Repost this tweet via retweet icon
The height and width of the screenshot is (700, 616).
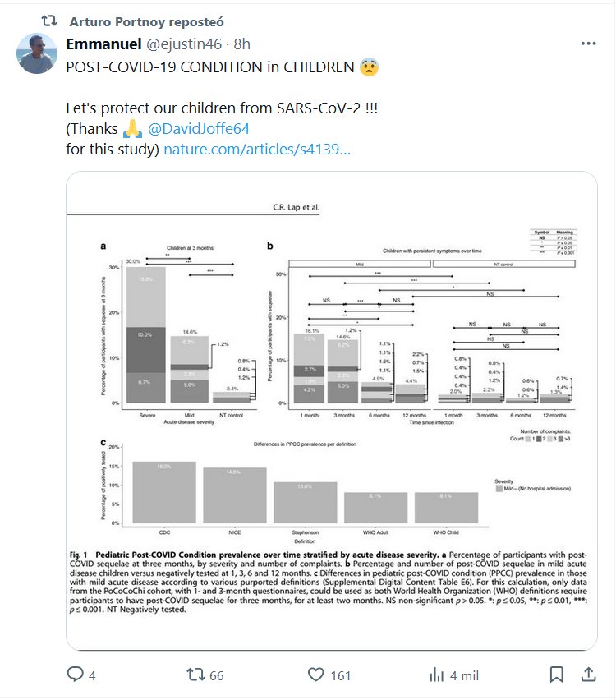(x=195, y=675)
